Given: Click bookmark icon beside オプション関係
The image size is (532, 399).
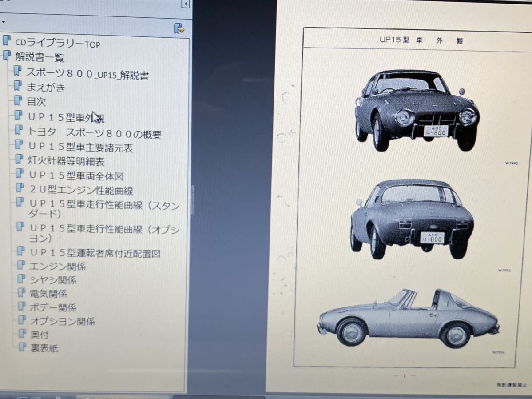Looking at the screenshot, I should pos(22,319).
